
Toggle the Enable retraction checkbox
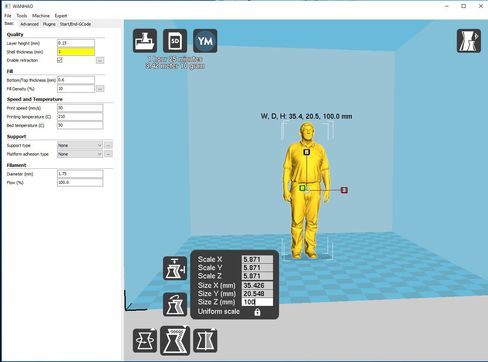point(60,60)
